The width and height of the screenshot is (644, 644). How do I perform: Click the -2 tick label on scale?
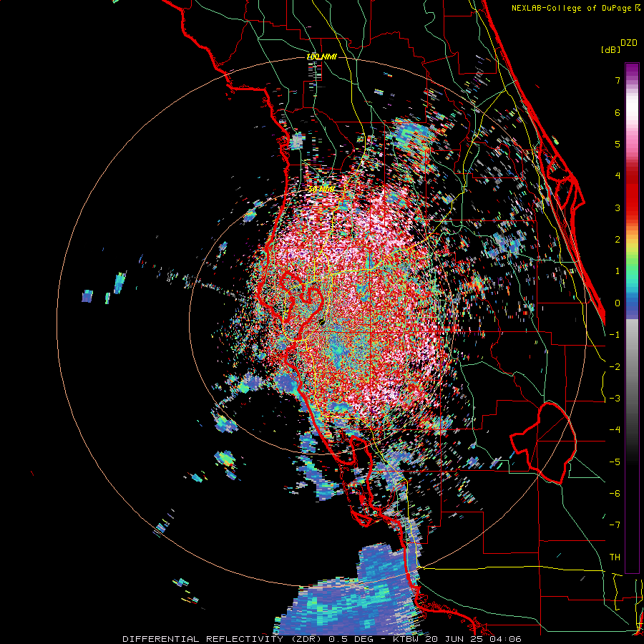coord(615,367)
